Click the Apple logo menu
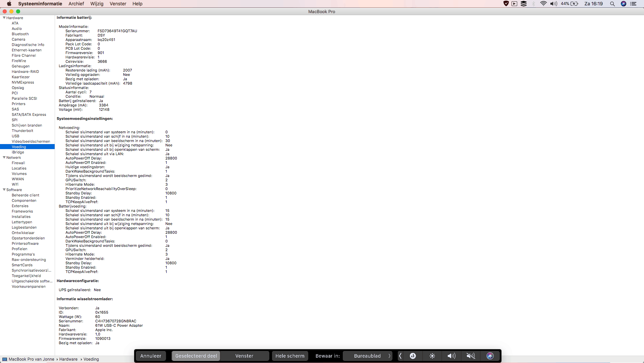 coord(9,4)
